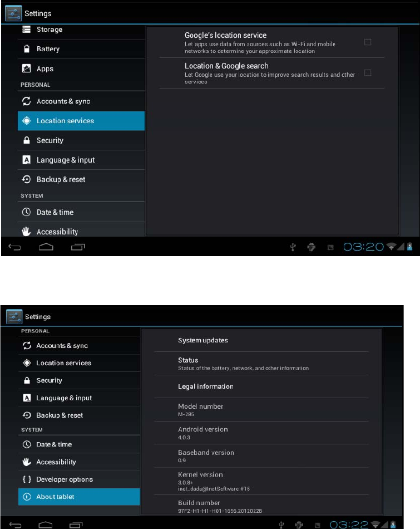Click the 03:22 clock

pos(349,525)
